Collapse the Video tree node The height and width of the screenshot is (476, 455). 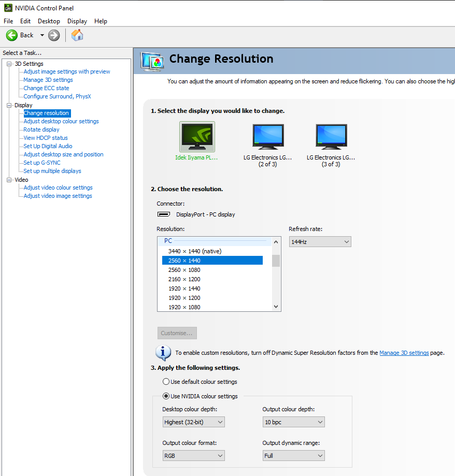pyautogui.click(x=9, y=180)
